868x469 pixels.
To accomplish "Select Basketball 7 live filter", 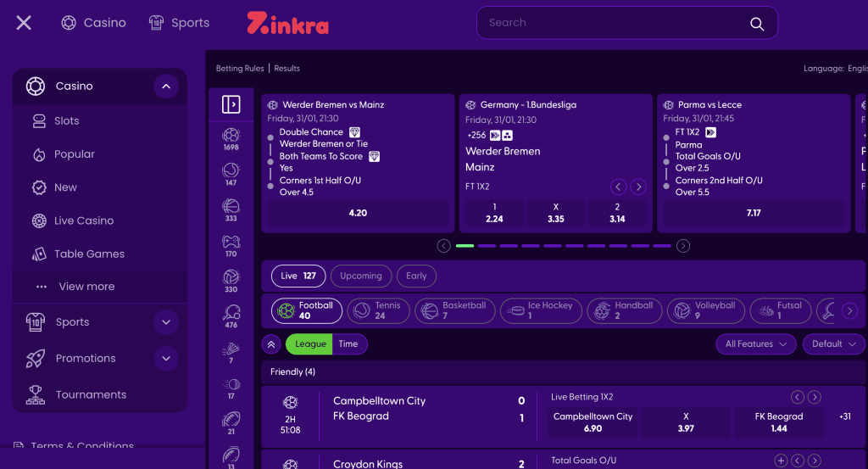I will [x=455, y=310].
